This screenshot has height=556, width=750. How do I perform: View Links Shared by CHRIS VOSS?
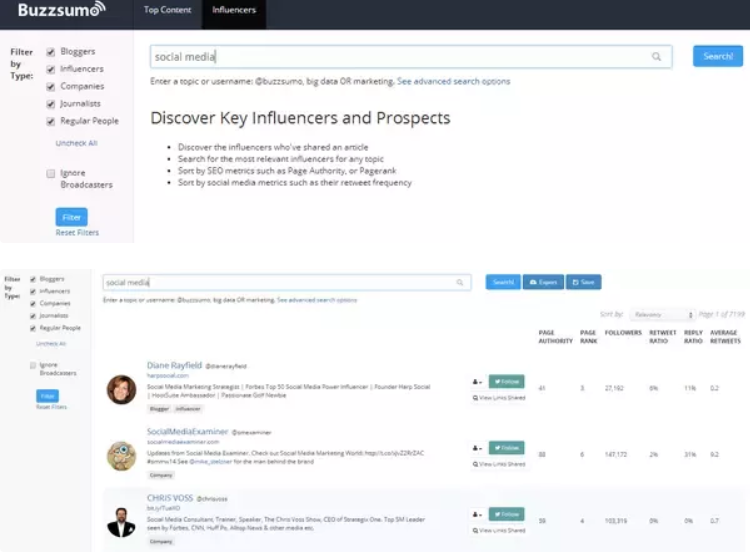coord(499,530)
